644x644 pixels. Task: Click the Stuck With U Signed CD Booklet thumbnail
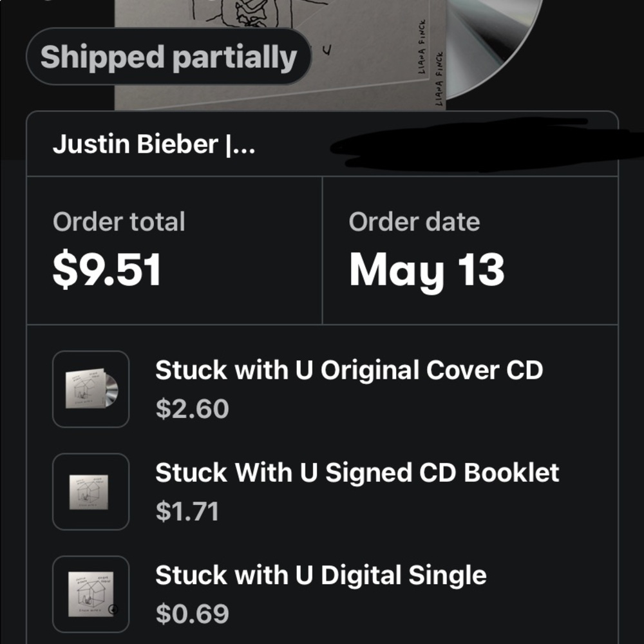[x=90, y=491]
